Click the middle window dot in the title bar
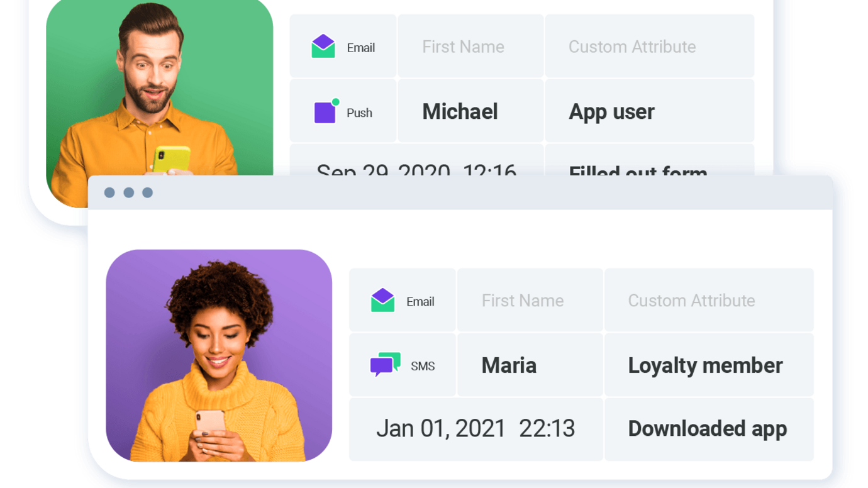The height and width of the screenshot is (488, 868). point(128,192)
